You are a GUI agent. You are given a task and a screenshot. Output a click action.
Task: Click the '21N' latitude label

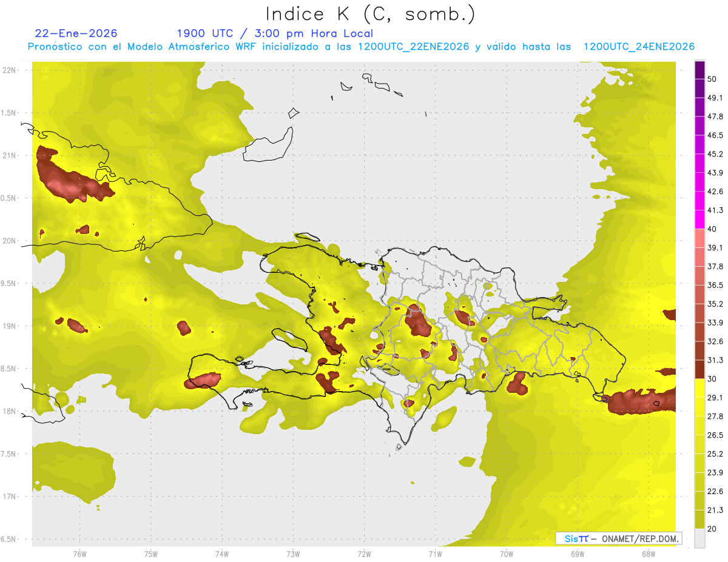coord(9,155)
